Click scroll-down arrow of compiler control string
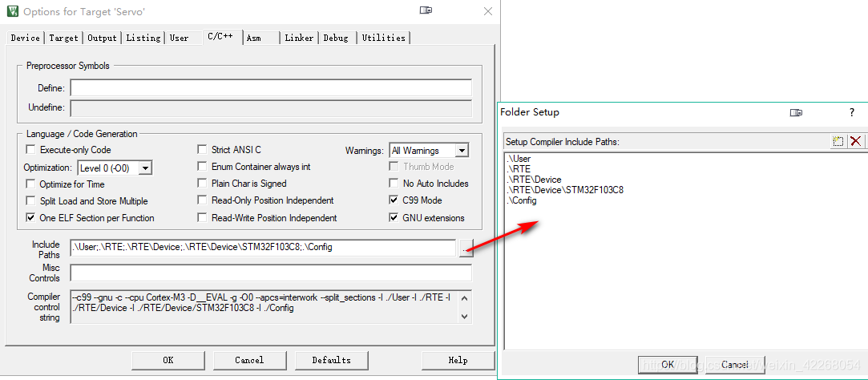The width and height of the screenshot is (868, 380). point(465,316)
